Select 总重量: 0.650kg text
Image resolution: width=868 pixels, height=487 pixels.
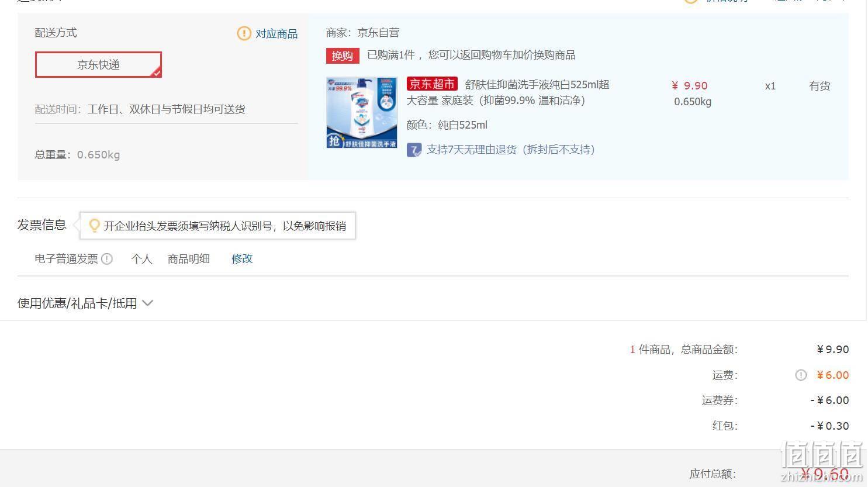click(77, 155)
